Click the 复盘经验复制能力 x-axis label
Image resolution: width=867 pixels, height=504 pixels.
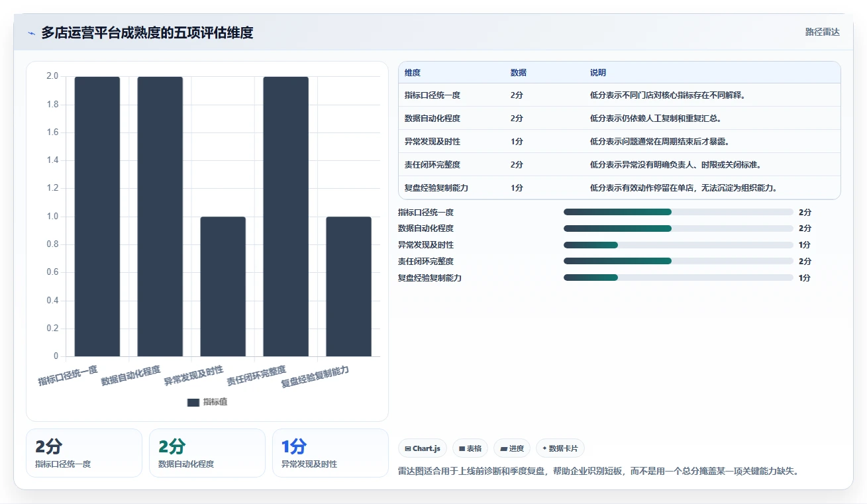pos(315,376)
